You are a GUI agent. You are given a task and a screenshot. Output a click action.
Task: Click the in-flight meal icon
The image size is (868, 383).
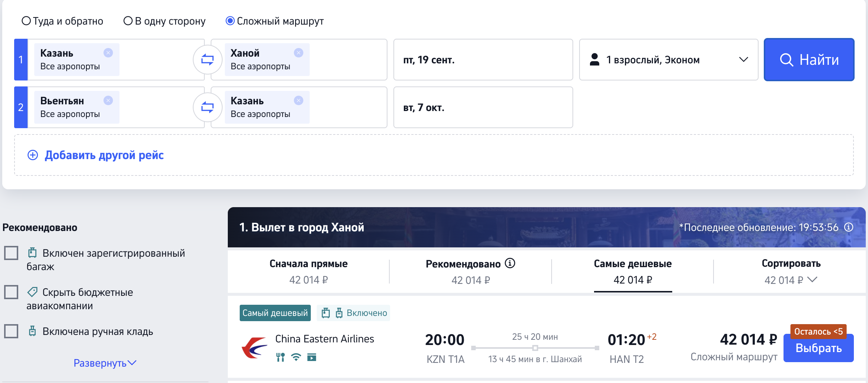pos(281,357)
